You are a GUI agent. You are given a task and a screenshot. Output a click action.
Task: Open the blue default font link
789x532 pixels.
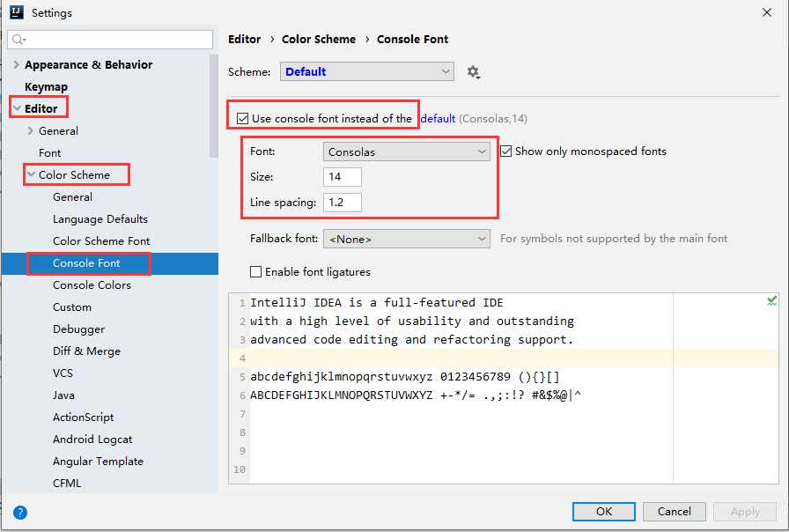[438, 119]
